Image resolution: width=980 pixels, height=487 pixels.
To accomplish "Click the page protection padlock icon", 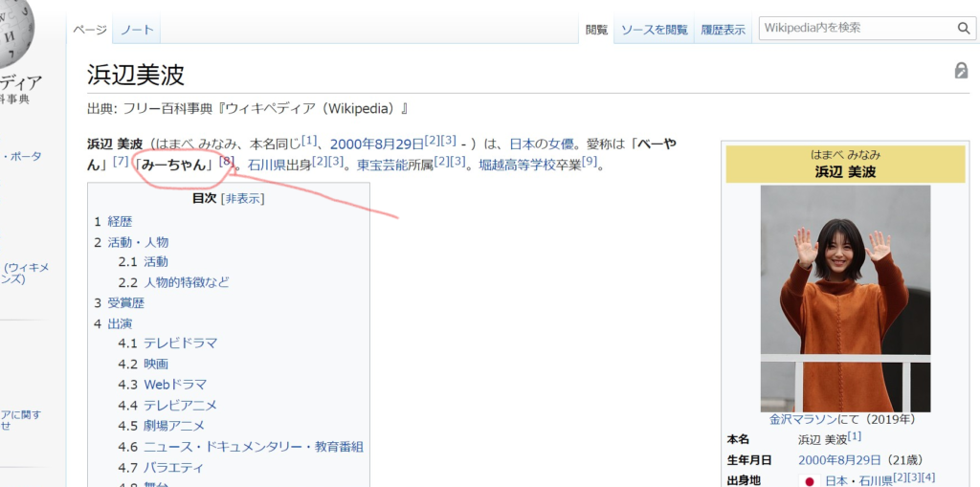I will [961, 70].
